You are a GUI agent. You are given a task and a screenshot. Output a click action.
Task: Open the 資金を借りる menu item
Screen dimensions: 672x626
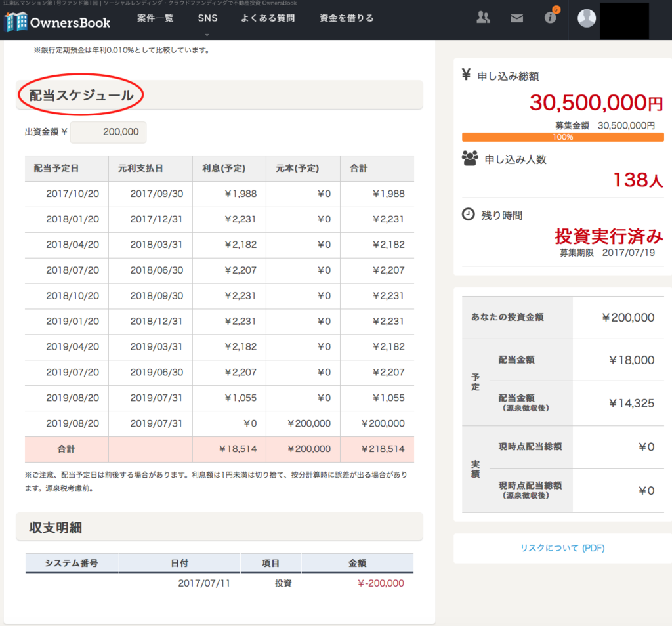tap(346, 18)
